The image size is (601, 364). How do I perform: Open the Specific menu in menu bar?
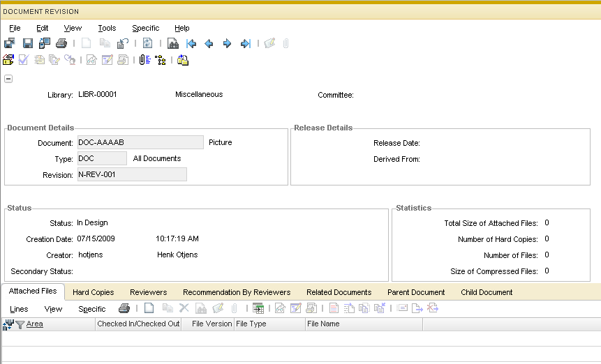(x=145, y=28)
